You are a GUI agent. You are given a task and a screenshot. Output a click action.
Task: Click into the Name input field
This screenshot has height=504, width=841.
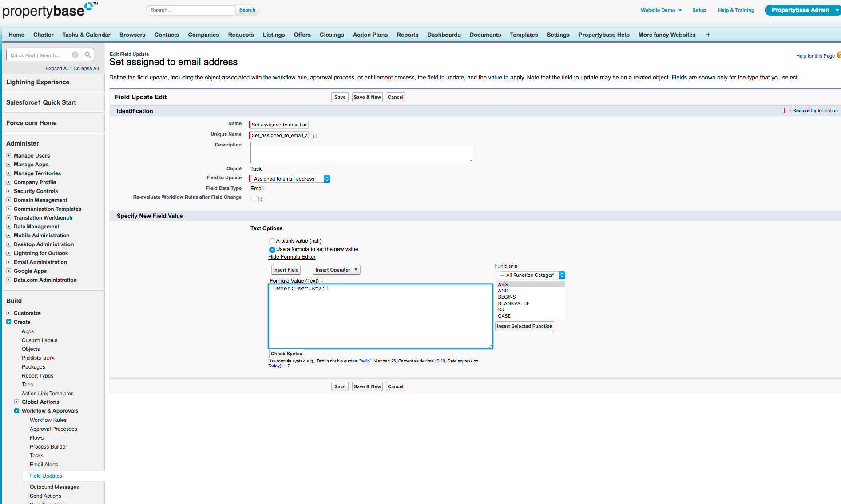279,125
